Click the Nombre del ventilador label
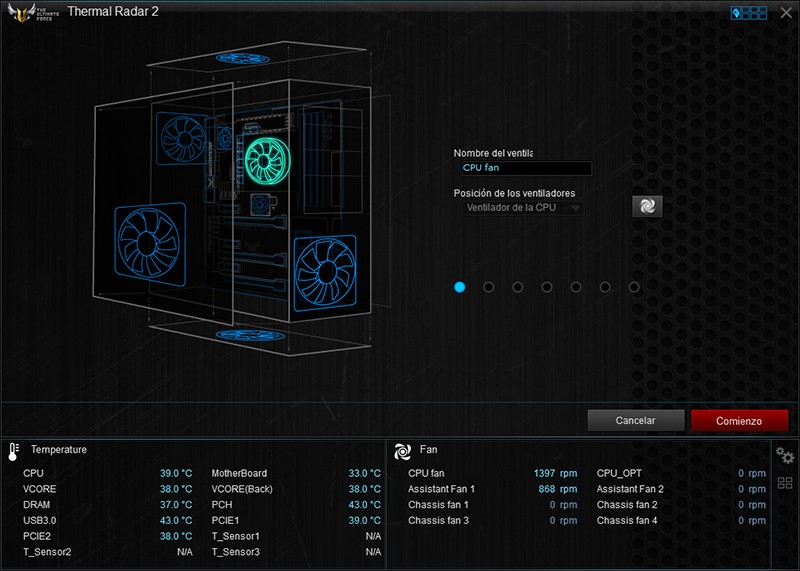Image resolution: width=800 pixels, height=571 pixels. click(493, 153)
